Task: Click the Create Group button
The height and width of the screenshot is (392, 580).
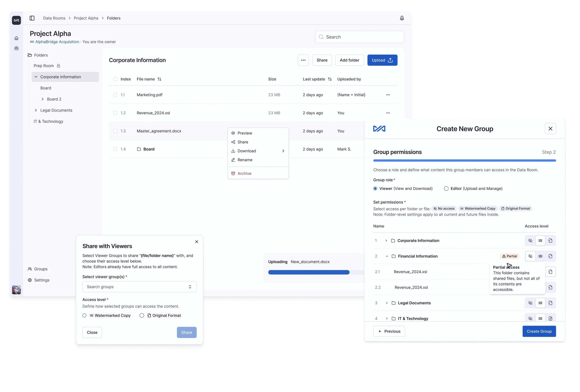Action: (x=539, y=331)
